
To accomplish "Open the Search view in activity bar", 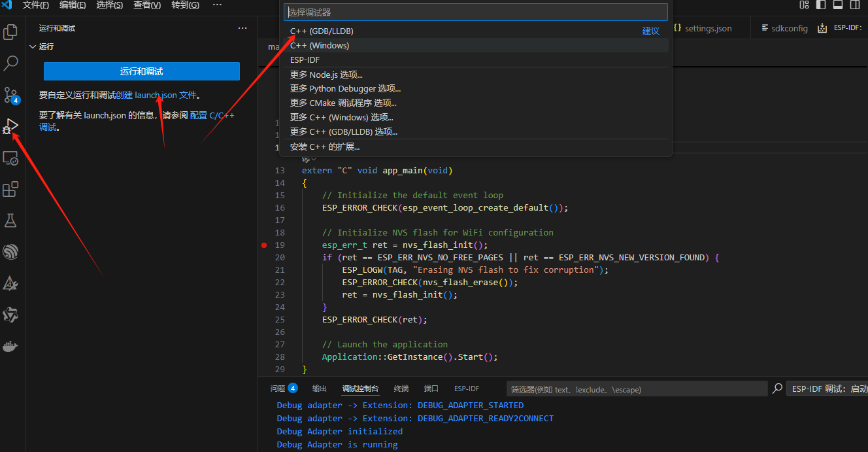I will [10, 63].
